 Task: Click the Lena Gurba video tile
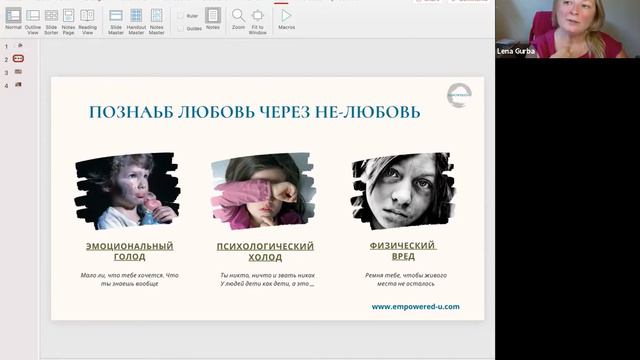pyautogui.click(x=567, y=29)
